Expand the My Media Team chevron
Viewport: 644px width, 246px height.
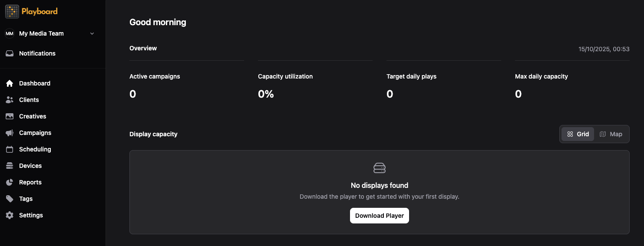coord(92,33)
